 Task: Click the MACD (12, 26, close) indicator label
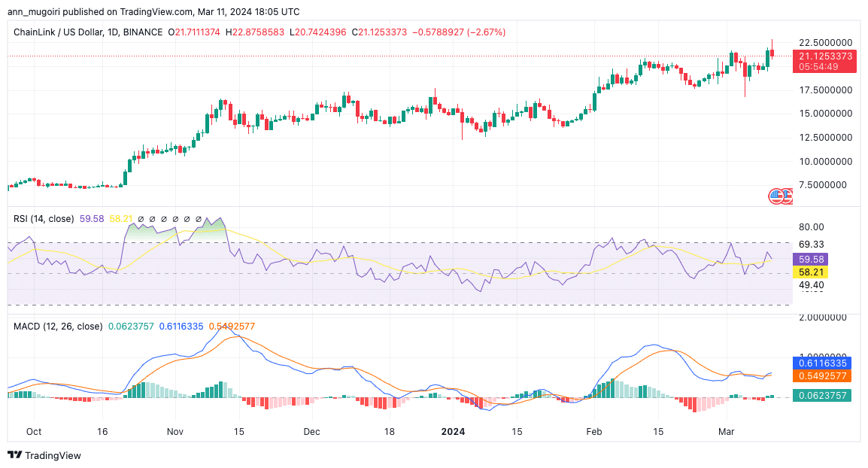pyautogui.click(x=58, y=326)
